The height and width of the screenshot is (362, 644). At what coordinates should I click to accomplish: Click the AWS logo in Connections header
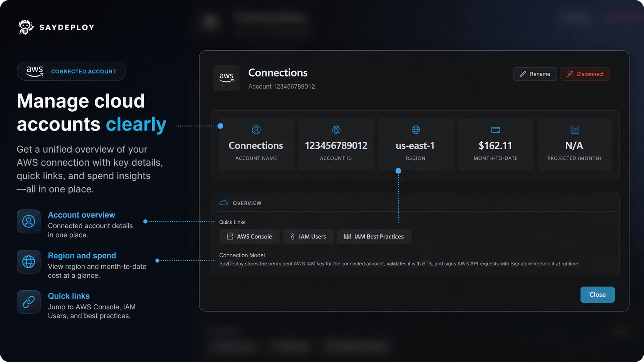click(x=226, y=78)
